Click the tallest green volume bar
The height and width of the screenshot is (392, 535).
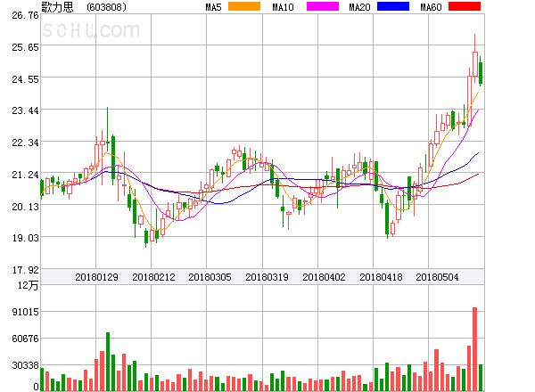pos(108,362)
